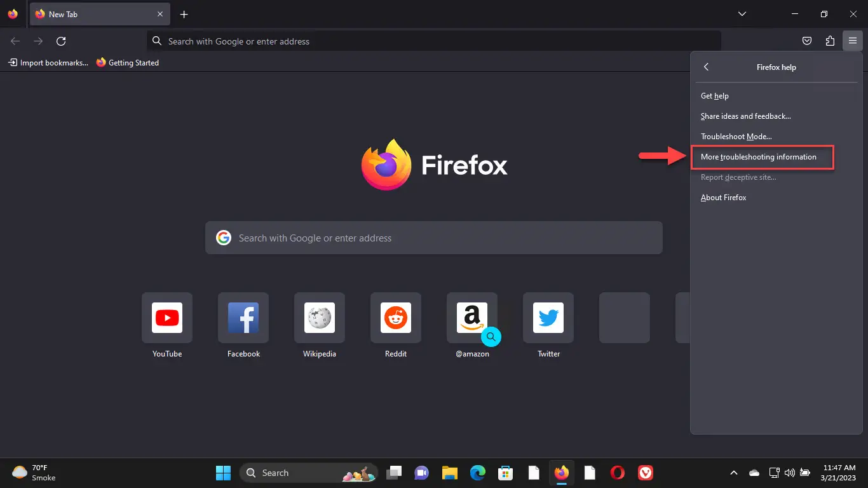Open the volume tray icon
This screenshot has height=488, width=868.
click(790, 473)
